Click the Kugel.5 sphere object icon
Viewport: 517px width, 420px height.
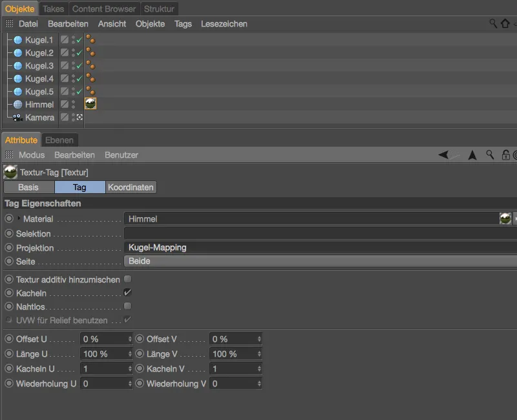tap(18, 92)
